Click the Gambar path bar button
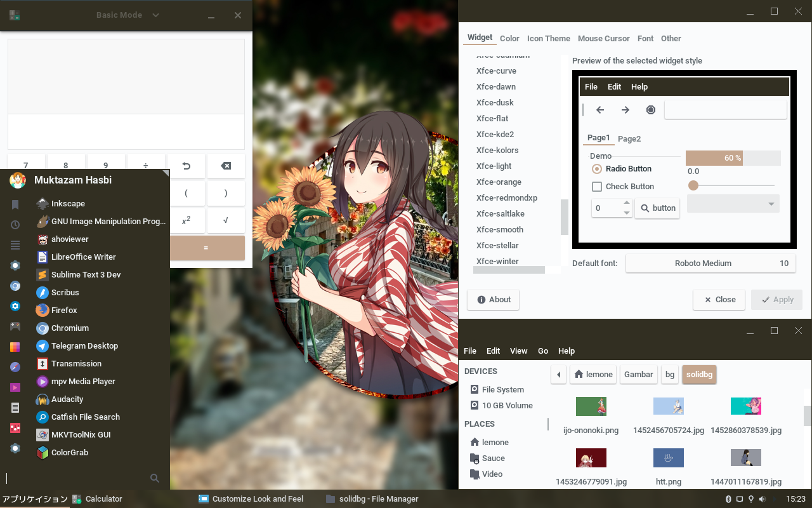 [x=638, y=375]
